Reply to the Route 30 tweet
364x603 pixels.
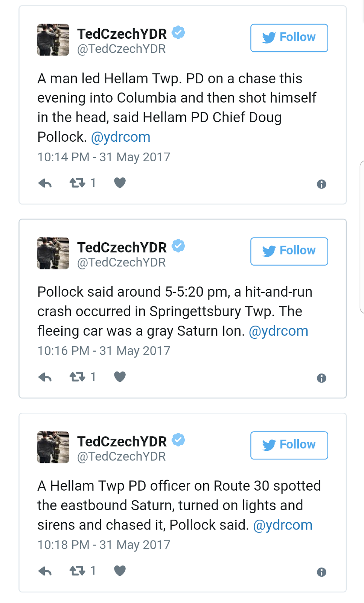click(45, 571)
